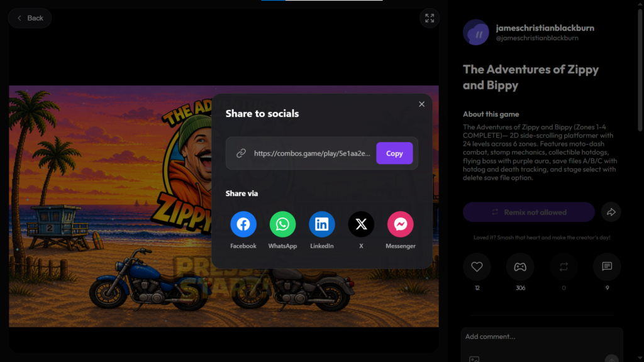Click the plays count "306"

[x=520, y=288]
